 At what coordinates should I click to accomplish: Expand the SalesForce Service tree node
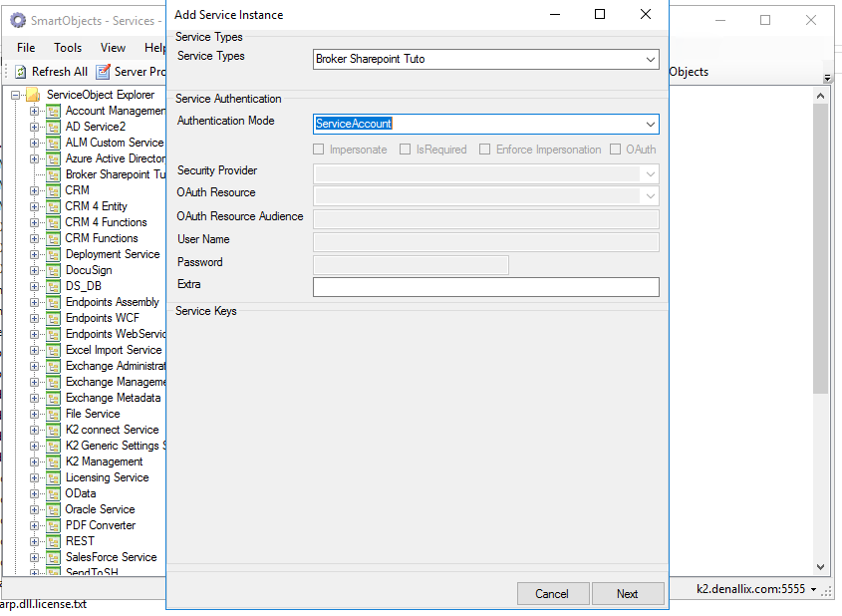pos(33,557)
